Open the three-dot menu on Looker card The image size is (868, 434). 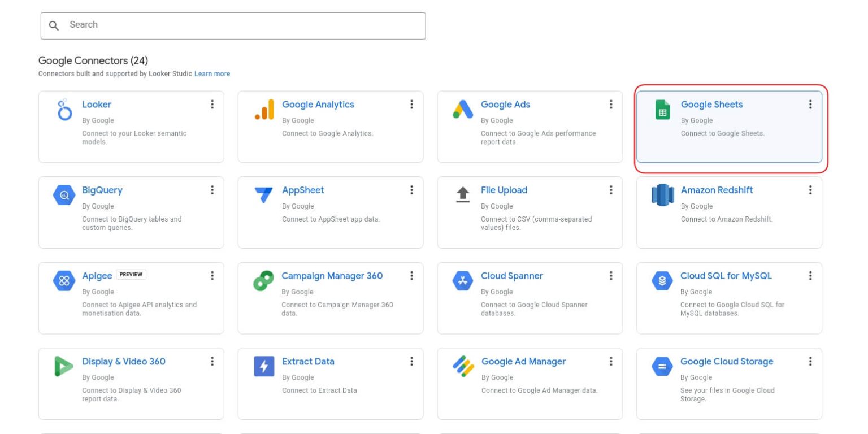click(212, 105)
